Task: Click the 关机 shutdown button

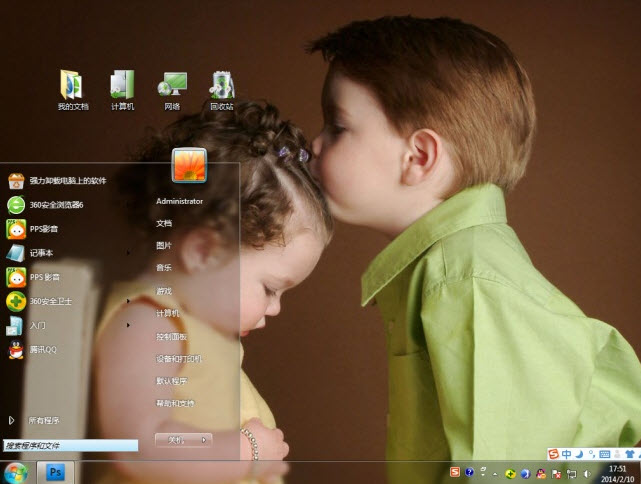Action: pos(177,440)
